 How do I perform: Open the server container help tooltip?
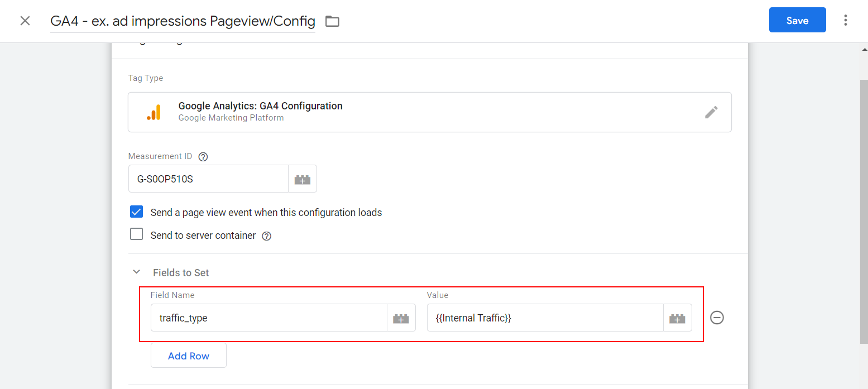(x=266, y=236)
